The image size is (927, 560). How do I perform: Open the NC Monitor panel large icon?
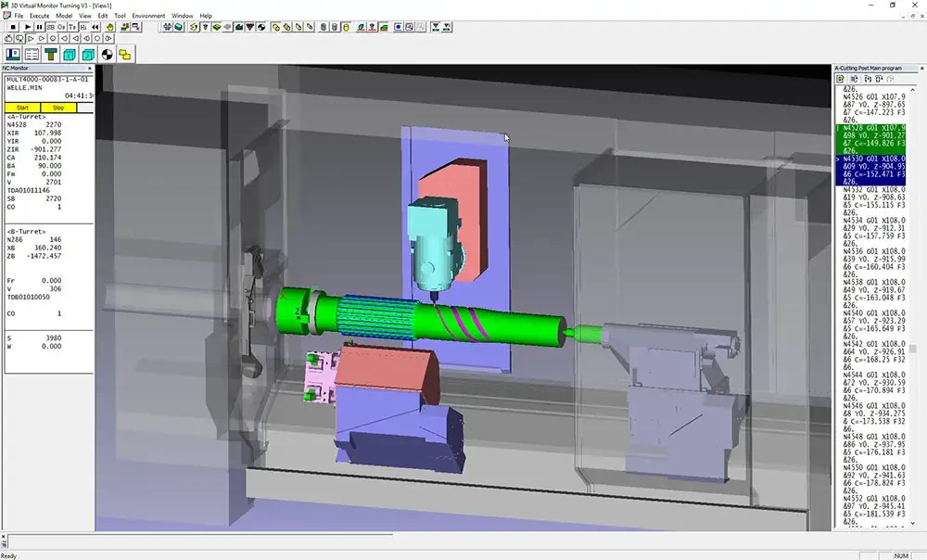[13, 55]
